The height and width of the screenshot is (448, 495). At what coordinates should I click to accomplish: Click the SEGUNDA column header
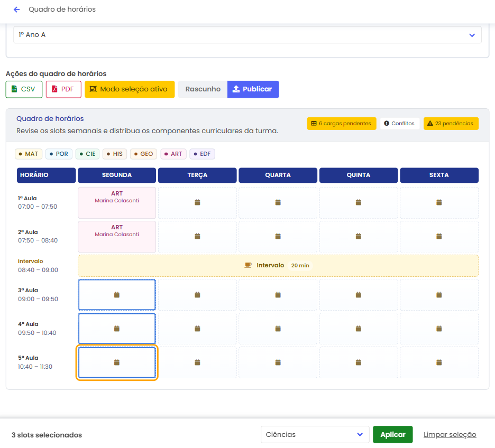point(117,175)
